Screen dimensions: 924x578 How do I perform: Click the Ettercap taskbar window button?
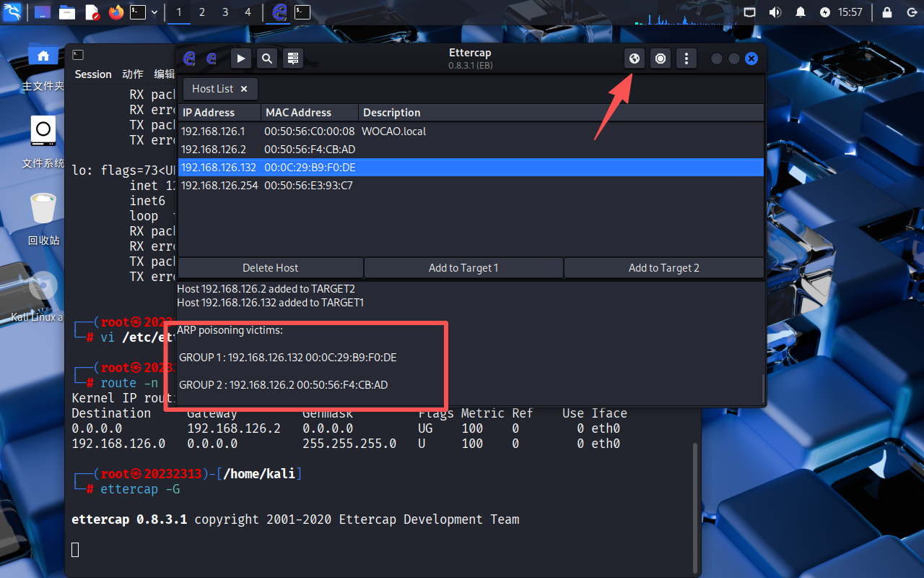tap(279, 12)
